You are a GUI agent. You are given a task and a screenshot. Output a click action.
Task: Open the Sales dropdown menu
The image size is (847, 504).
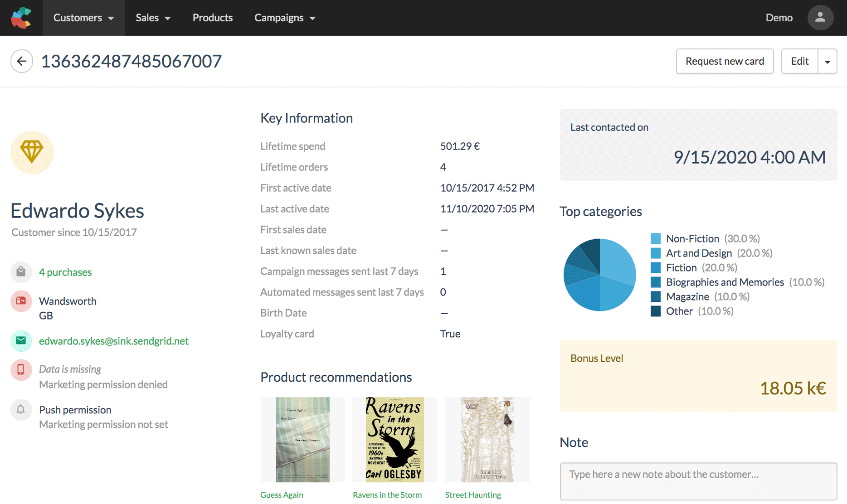(153, 18)
